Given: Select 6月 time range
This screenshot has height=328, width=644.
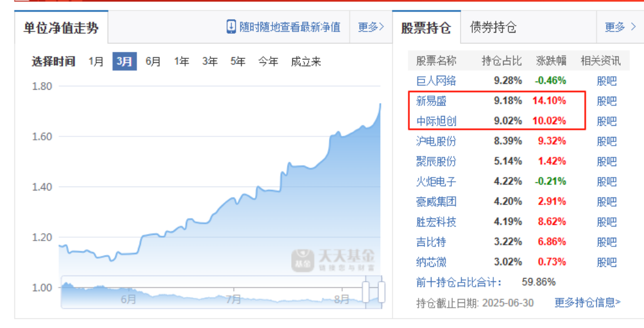Looking at the screenshot, I should pos(153,62).
